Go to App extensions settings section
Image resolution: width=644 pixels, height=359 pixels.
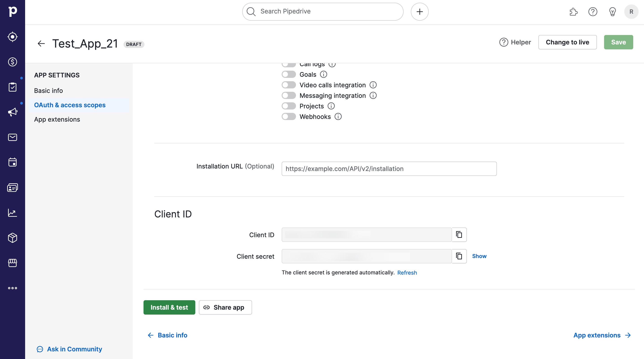57,119
